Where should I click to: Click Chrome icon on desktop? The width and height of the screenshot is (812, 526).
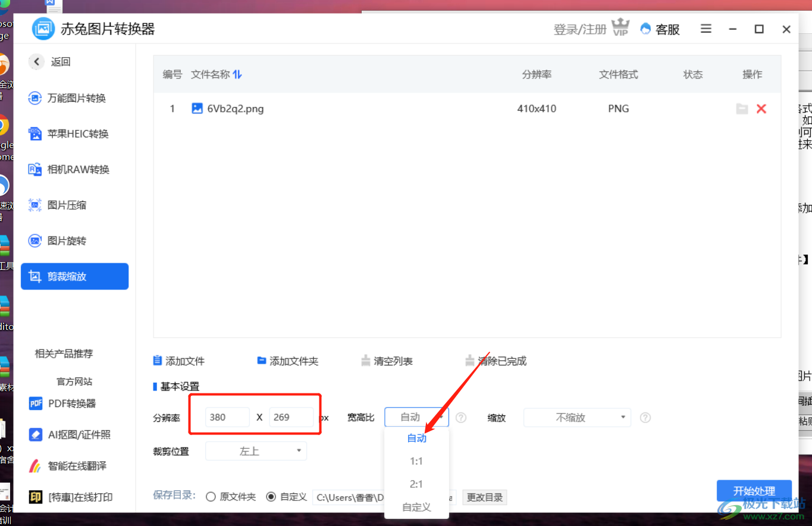tap(2, 126)
